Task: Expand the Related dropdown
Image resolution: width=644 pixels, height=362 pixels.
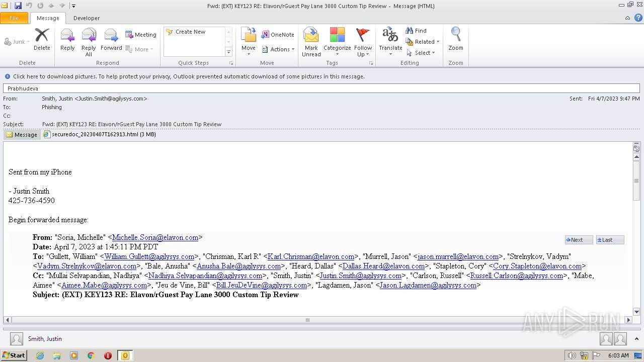Action: click(423, 42)
